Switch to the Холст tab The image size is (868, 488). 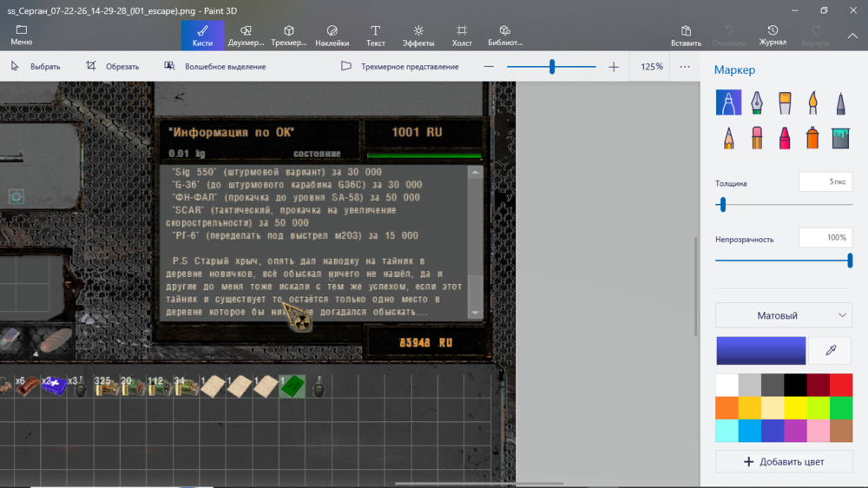(x=462, y=36)
